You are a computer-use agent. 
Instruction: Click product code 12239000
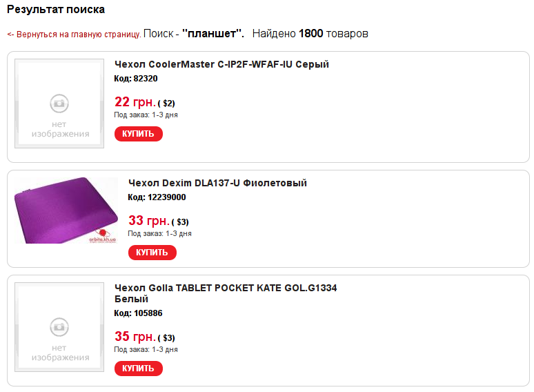click(157, 197)
